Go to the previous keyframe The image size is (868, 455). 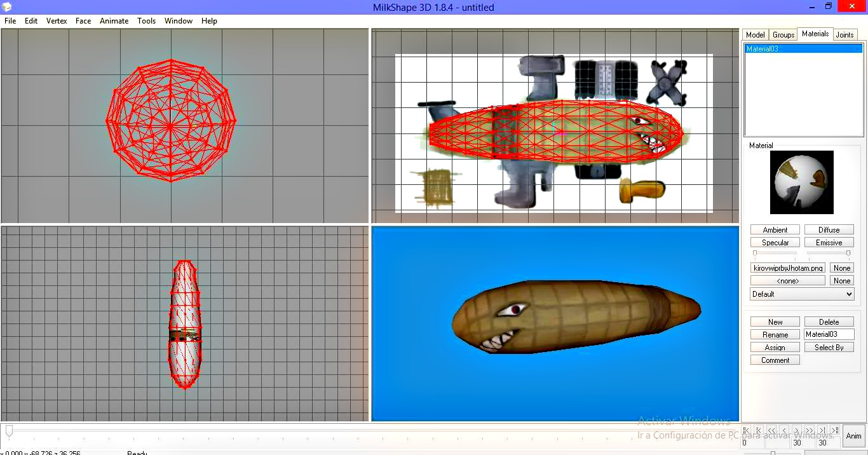(x=759, y=430)
